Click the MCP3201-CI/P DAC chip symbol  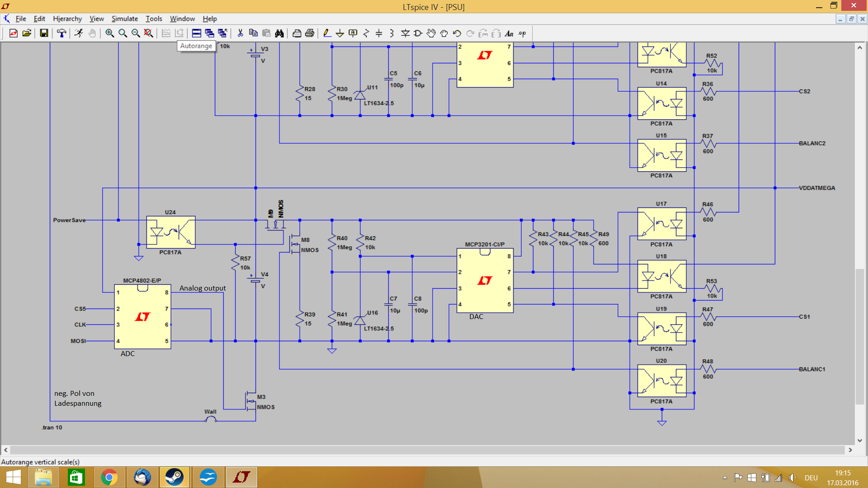pyautogui.click(x=485, y=280)
